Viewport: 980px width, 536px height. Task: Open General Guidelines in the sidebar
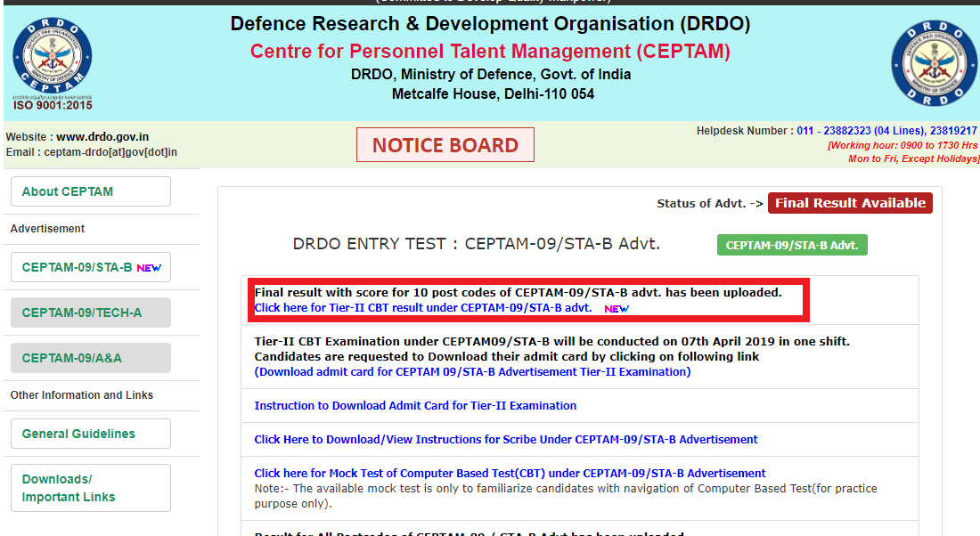tap(90, 434)
